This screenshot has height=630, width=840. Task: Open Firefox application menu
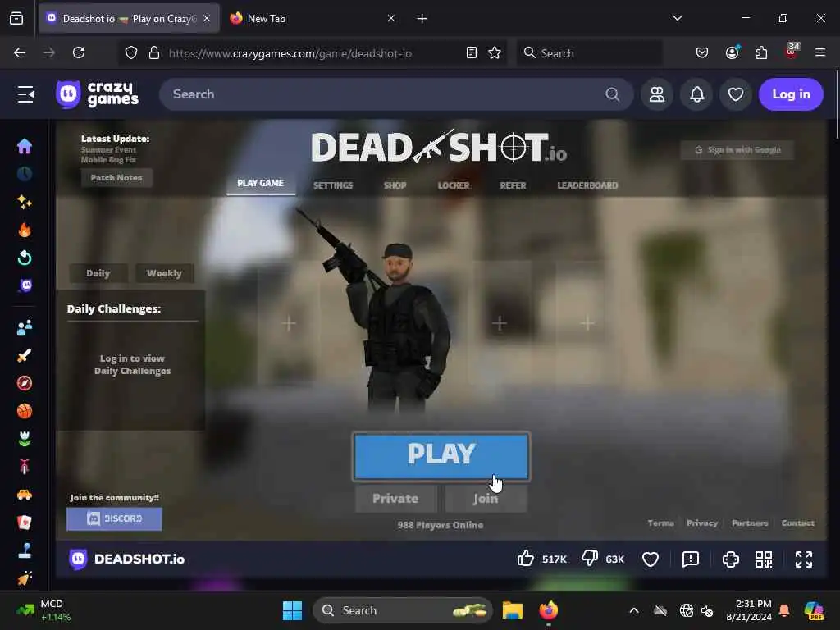(x=819, y=52)
